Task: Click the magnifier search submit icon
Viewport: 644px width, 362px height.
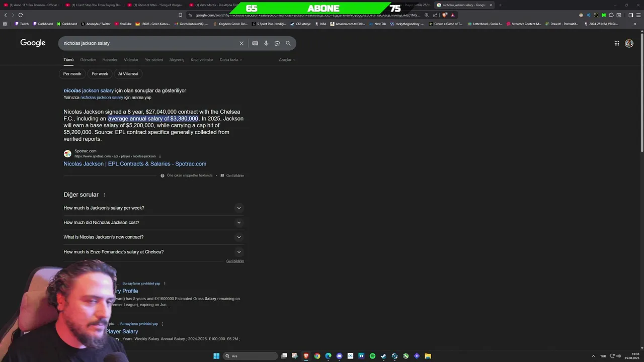Action: coord(288,43)
